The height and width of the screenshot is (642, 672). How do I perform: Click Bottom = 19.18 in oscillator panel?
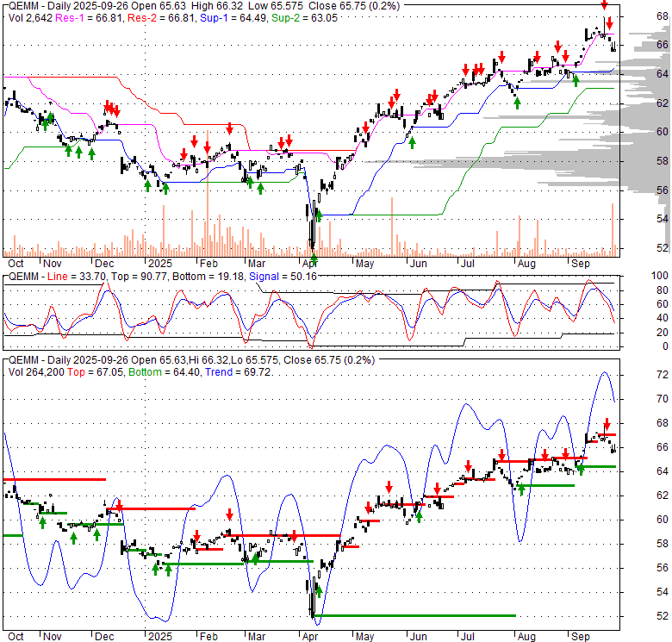pyautogui.click(x=208, y=277)
